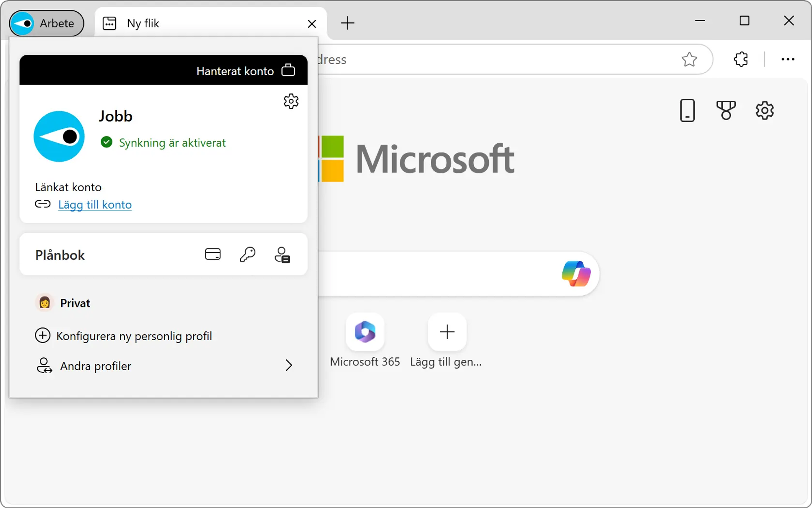Click the Arbete profile pill button
The width and height of the screenshot is (812, 508).
[47, 23]
